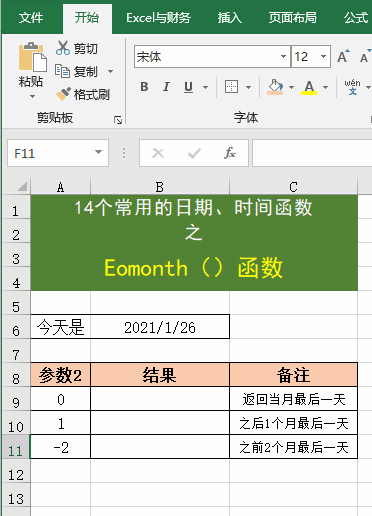The width and height of the screenshot is (372, 516).
Task: Select cell A10 containing 1
Action: [x=60, y=423]
